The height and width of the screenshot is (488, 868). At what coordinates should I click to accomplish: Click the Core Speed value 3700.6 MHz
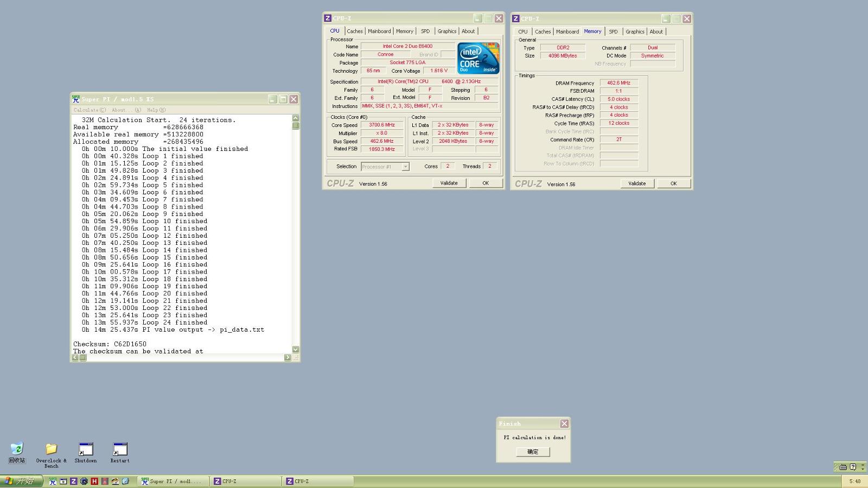pyautogui.click(x=382, y=125)
